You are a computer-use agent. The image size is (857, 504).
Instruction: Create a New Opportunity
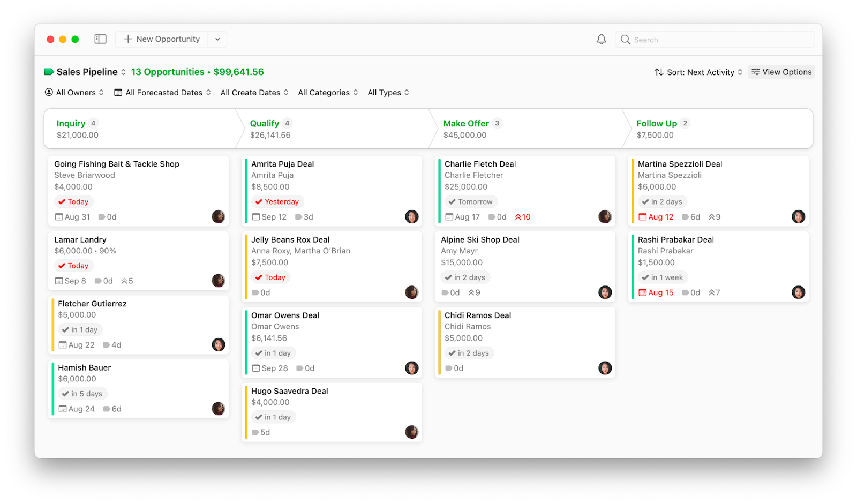[162, 39]
